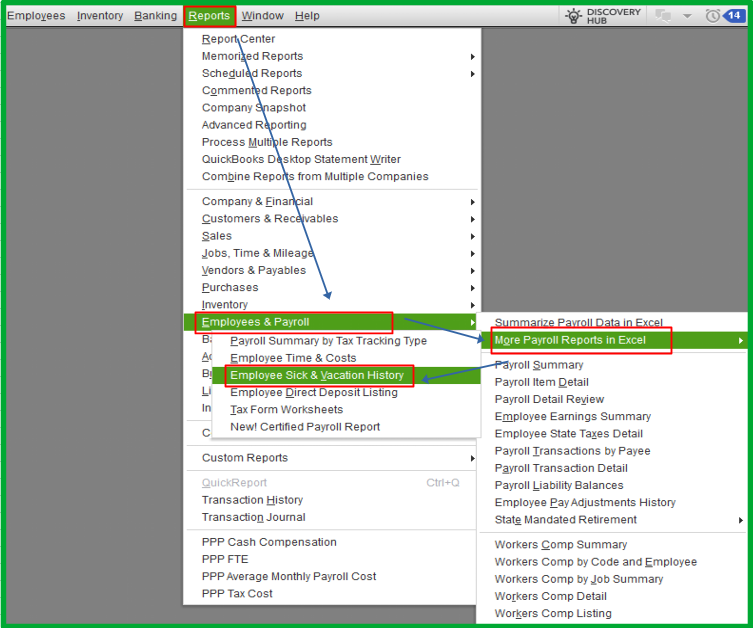Select Advanced Reporting
This screenshot has height=628, width=753.
(254, 125)
